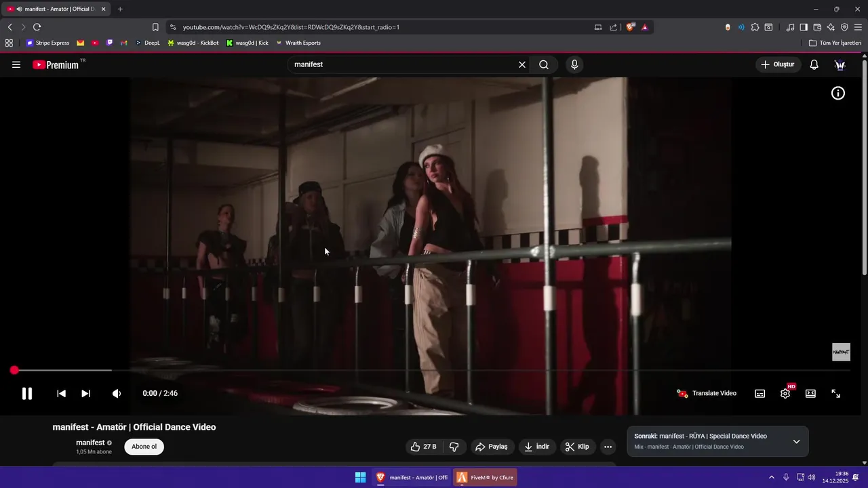The width and height of the screenshot is (868, 488).
Task: Like the video (27 B)
Action: click(x=423, y=447)
